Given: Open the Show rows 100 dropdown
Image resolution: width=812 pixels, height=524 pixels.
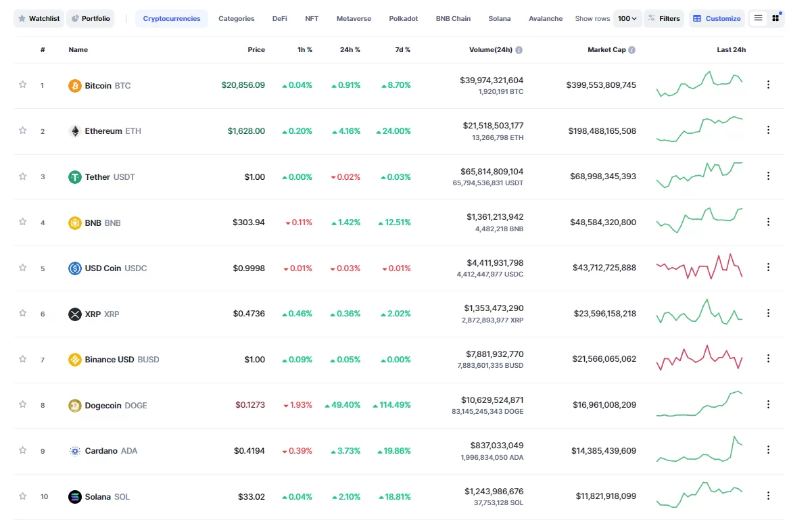Looking at the screenshot, I should pos(628,19).
